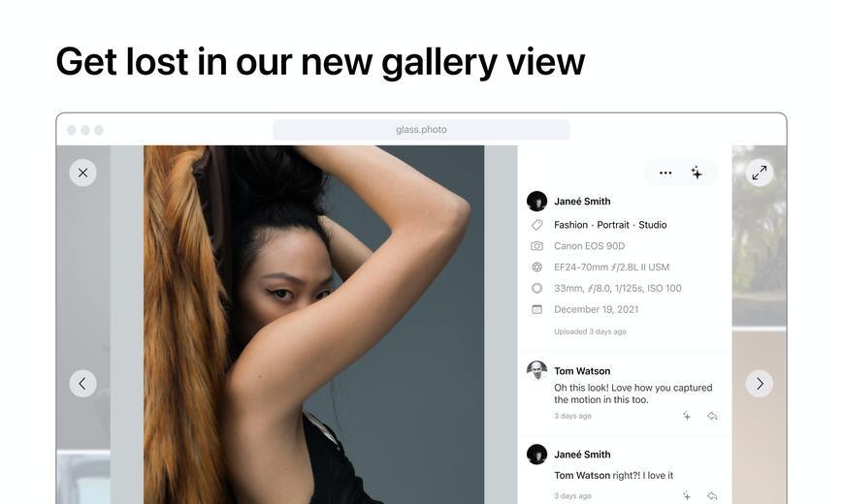Select the Fashion category tag

pyautogui.click(x=570, y=225)
